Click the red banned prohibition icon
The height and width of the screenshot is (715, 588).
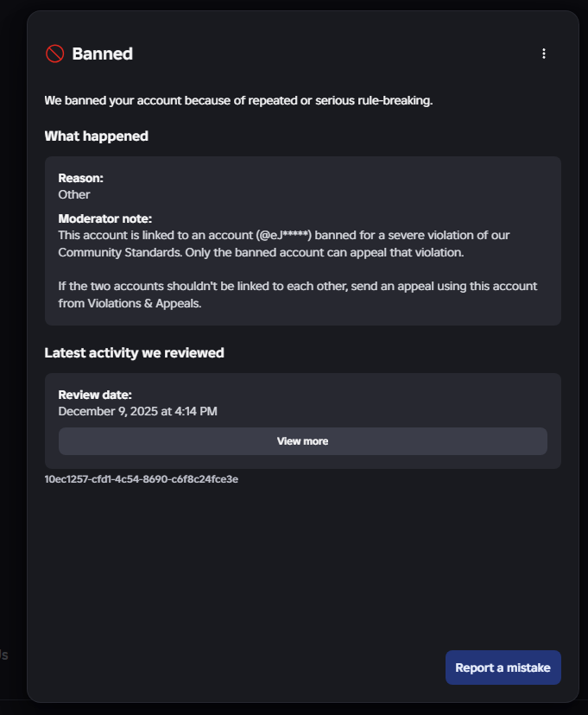point(54,54)
